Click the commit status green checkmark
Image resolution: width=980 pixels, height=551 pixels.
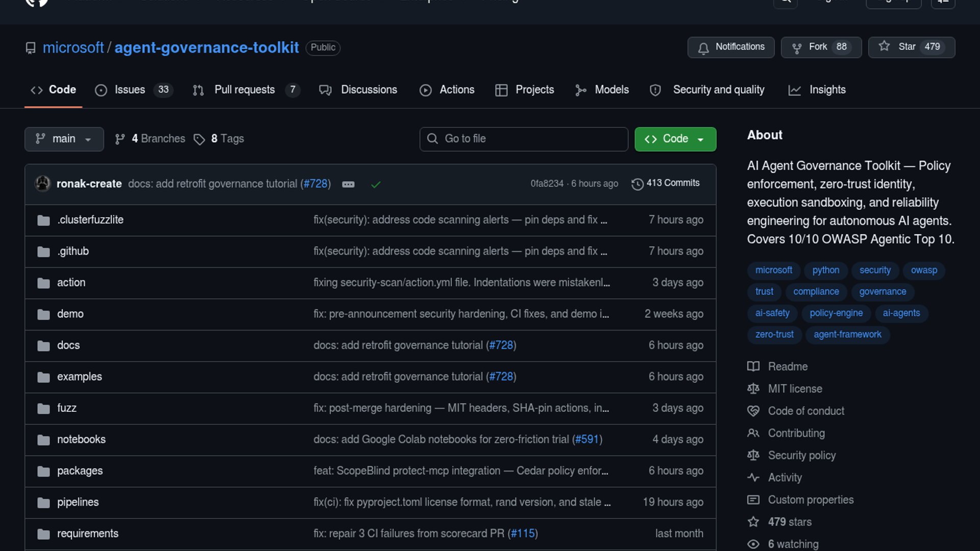[x=376, y=184]
